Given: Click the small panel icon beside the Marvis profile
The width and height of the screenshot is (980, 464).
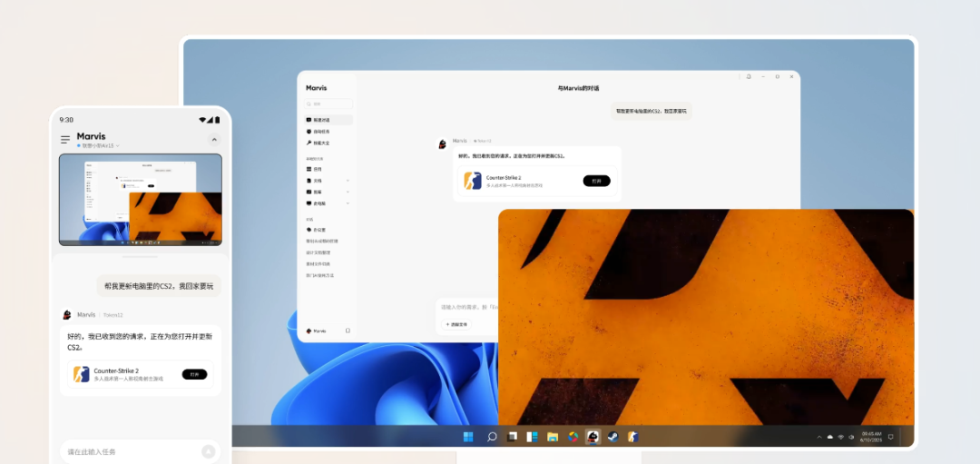Looking at the screenshot, I should pos(348,331).
